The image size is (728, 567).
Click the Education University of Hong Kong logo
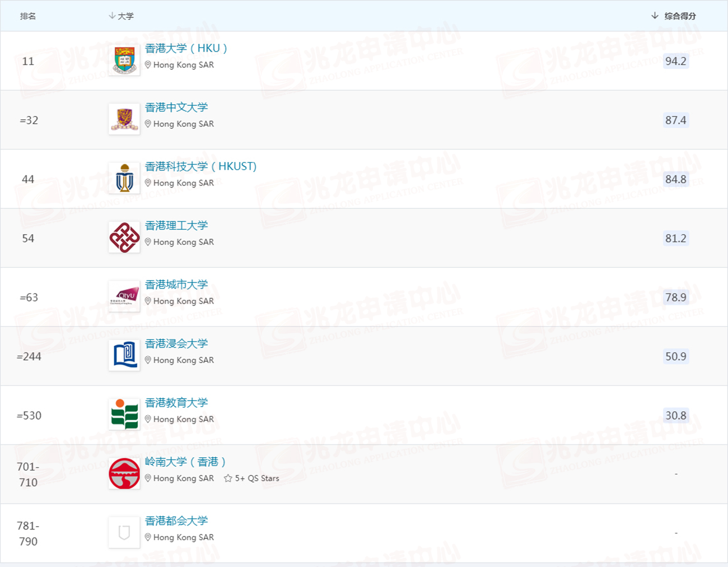pyautogui.click(x=124, y=415)
